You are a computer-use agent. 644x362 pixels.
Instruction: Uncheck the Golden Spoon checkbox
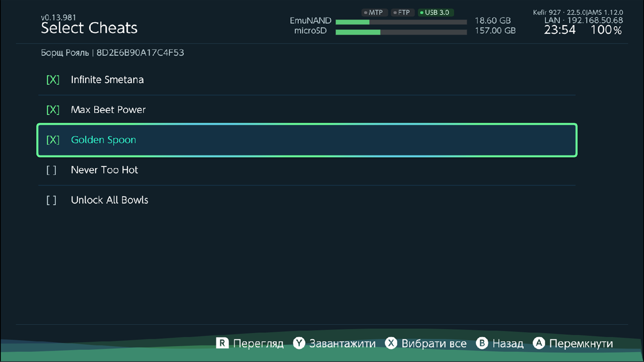(53, 140)
